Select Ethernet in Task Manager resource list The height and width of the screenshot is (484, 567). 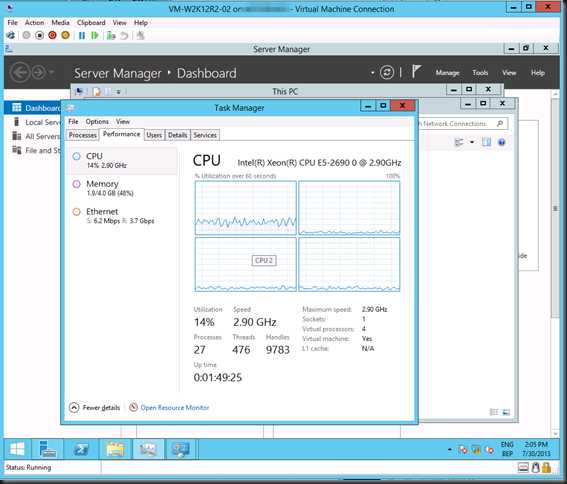[122, 216]
